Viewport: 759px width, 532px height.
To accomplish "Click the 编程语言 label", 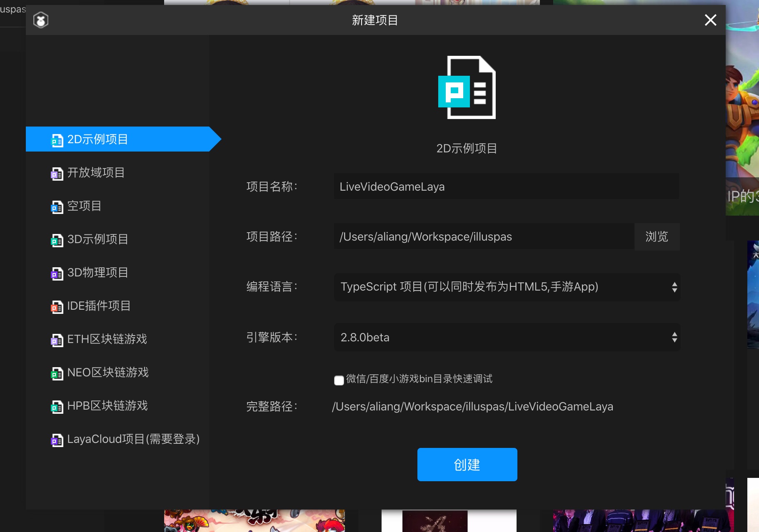I will 272,287.
